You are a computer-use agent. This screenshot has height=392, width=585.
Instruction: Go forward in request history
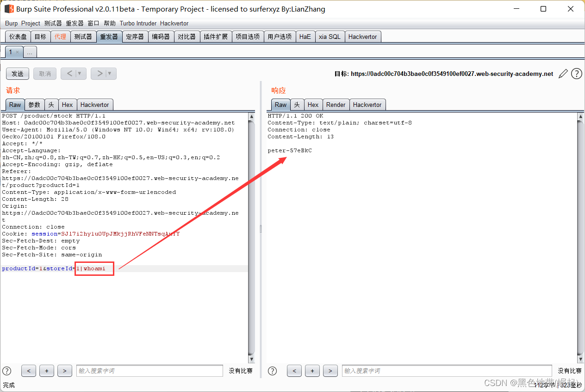(x=99, y=74)
